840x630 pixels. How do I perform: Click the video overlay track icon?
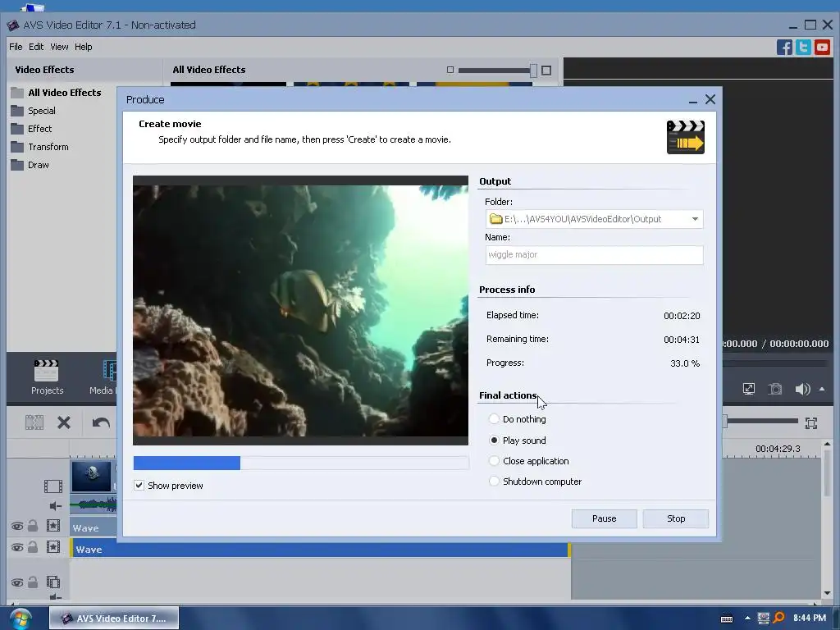point(53,582)
